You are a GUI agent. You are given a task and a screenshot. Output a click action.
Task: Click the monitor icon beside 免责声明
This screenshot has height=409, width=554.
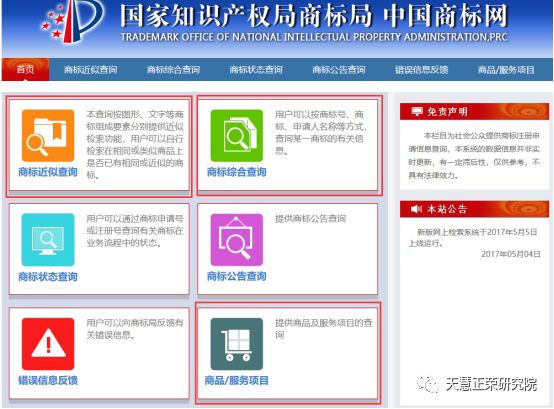[x=417, y=112]
